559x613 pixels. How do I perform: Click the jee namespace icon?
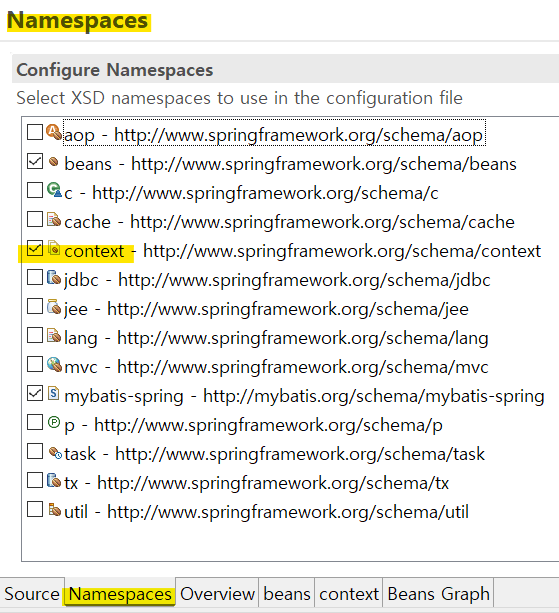tap(54, 306)
